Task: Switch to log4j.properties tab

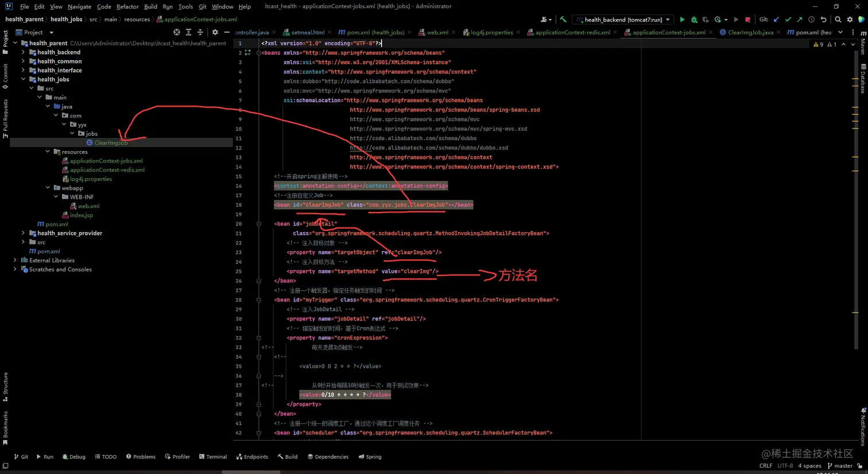Action: 492,32
